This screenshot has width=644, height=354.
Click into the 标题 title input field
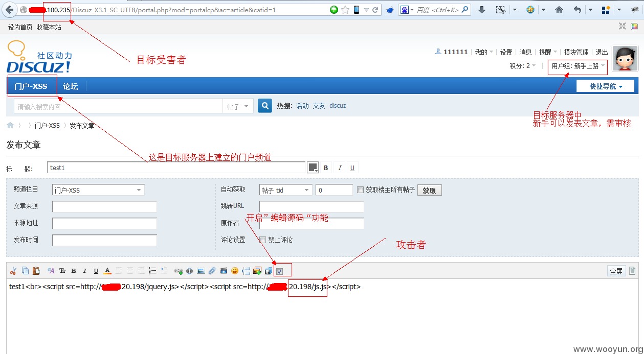coord(176,168)
